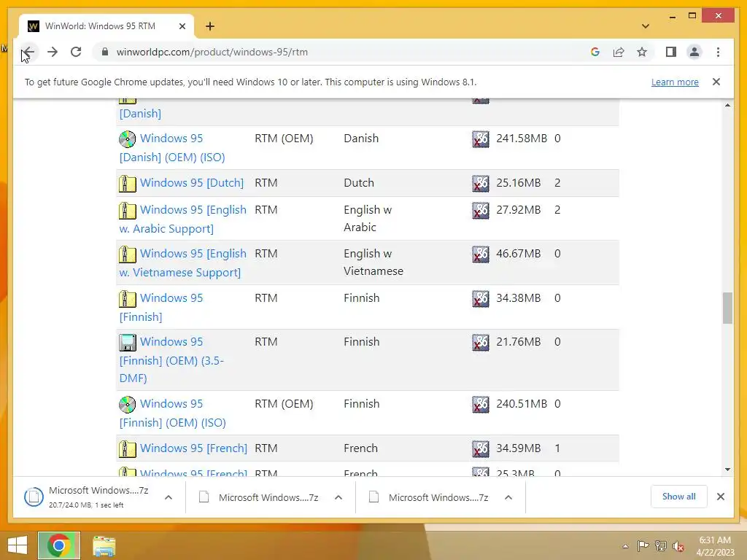
Task: Click the Dutch language cell
Action: pyautogui.click(x=359, y=183)
